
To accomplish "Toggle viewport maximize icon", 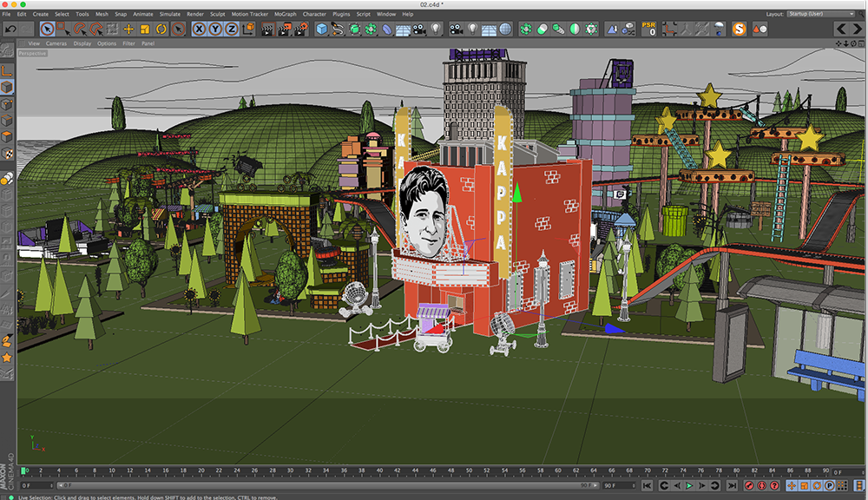I will (x=861, y=43).
